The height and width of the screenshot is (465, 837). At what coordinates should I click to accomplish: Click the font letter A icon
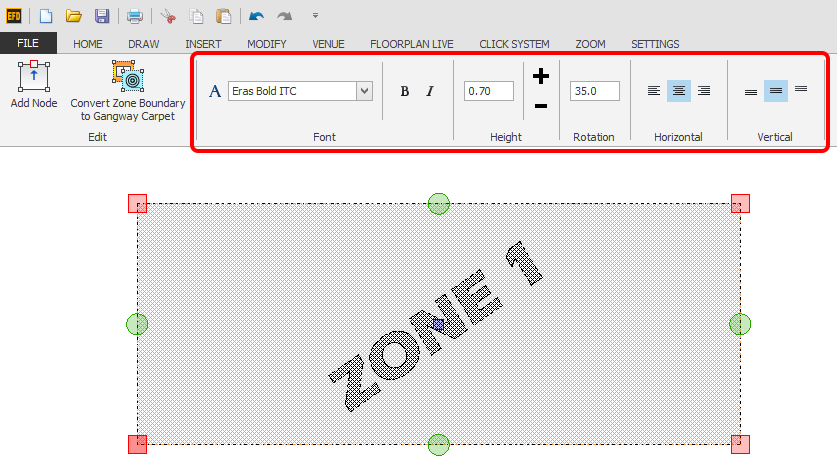tap(215, 91)
